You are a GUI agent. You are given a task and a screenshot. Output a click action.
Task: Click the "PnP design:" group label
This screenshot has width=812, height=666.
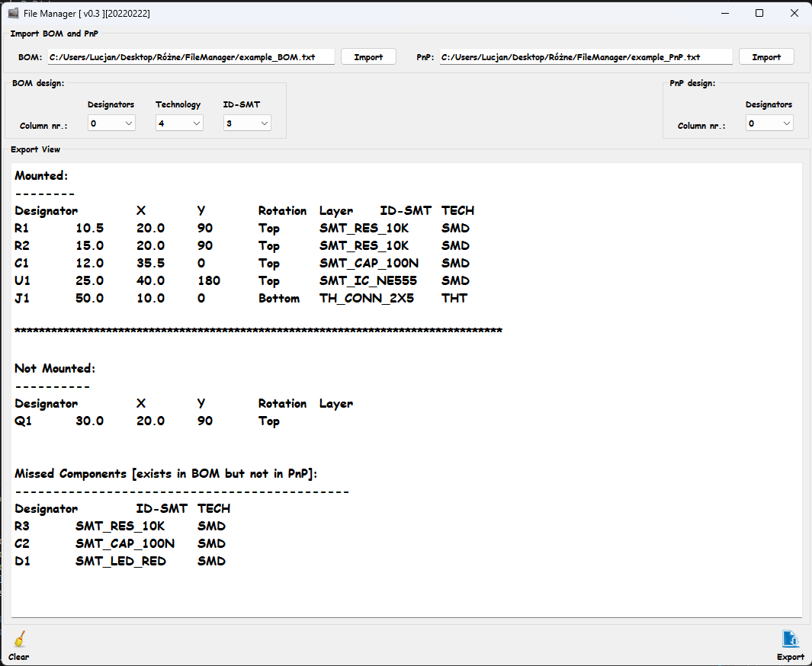point(692,83)
